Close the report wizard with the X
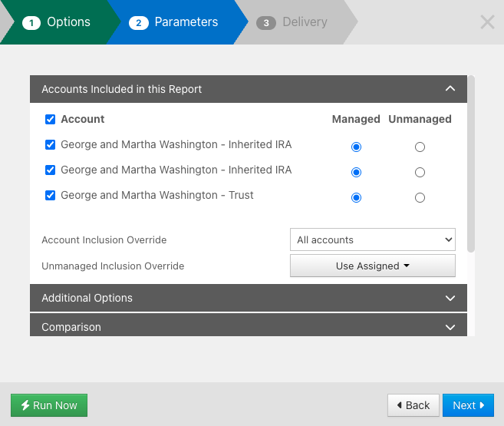 (x=487, y=22)
